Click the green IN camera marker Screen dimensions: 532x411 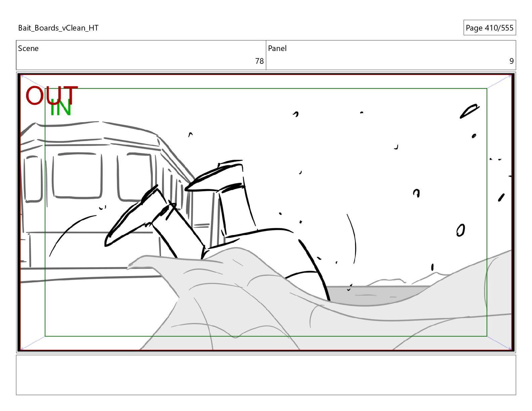(61, 108)
